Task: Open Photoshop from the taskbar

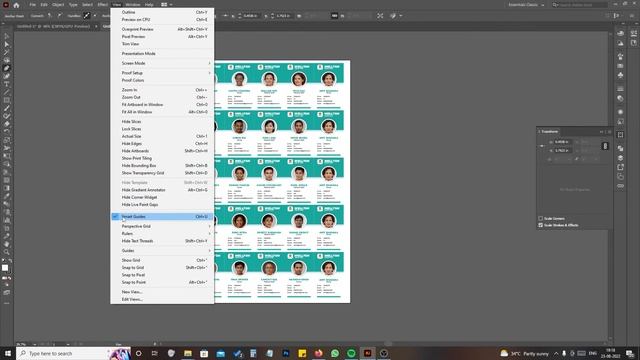Action: tap(286, 353)
